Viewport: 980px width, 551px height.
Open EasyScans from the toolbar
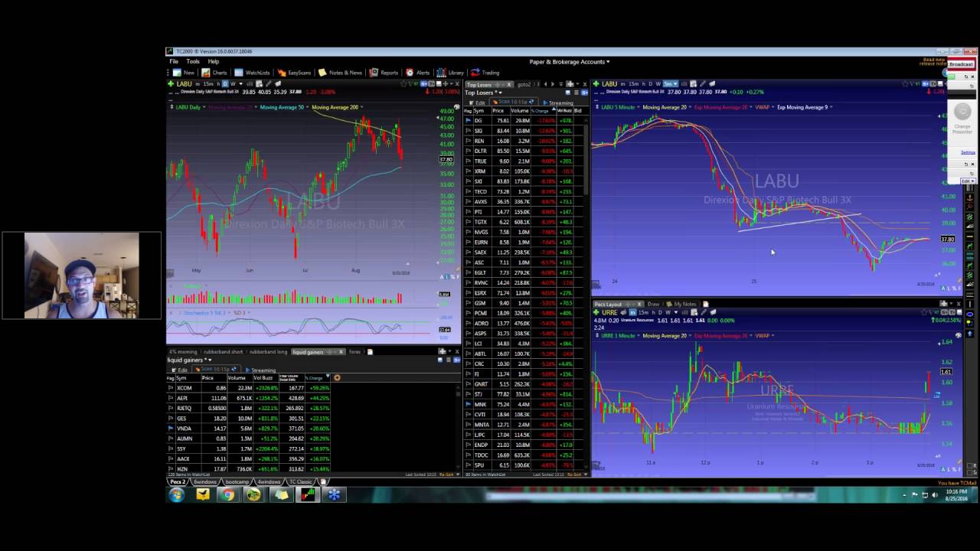click(x=294, y=73)
